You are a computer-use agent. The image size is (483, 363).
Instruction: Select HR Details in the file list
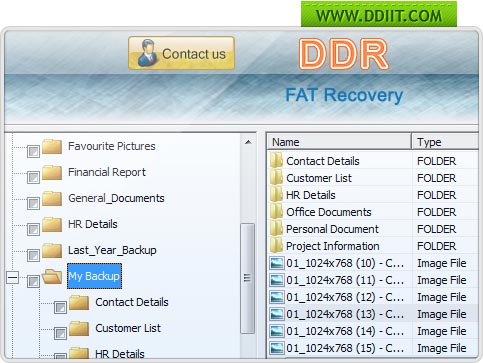(x=311, y=195)
